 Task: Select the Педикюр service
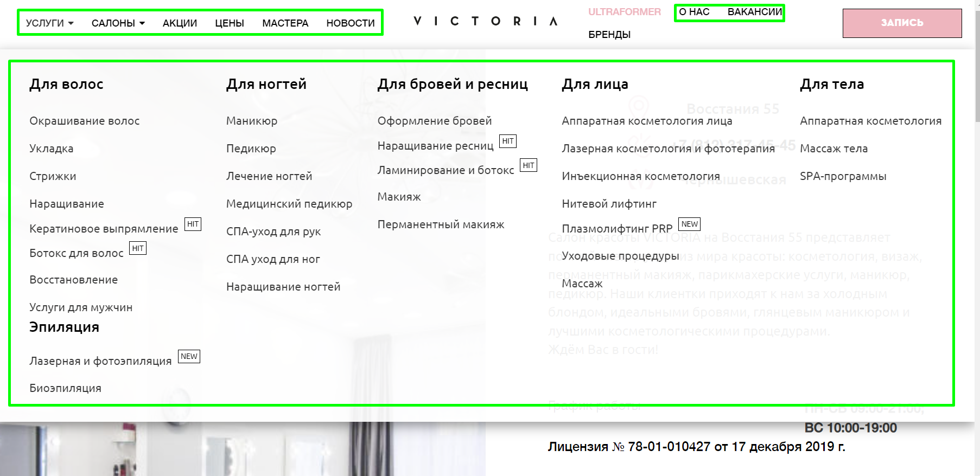point(251,149)
